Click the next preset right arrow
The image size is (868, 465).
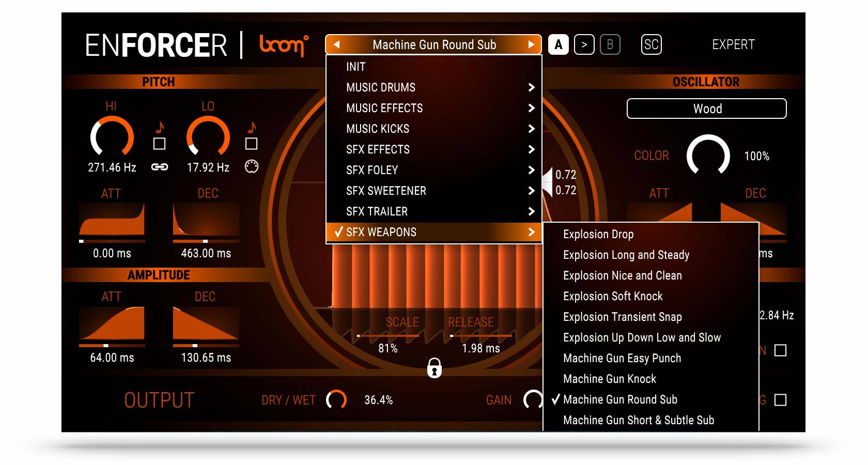click(531, 45)
